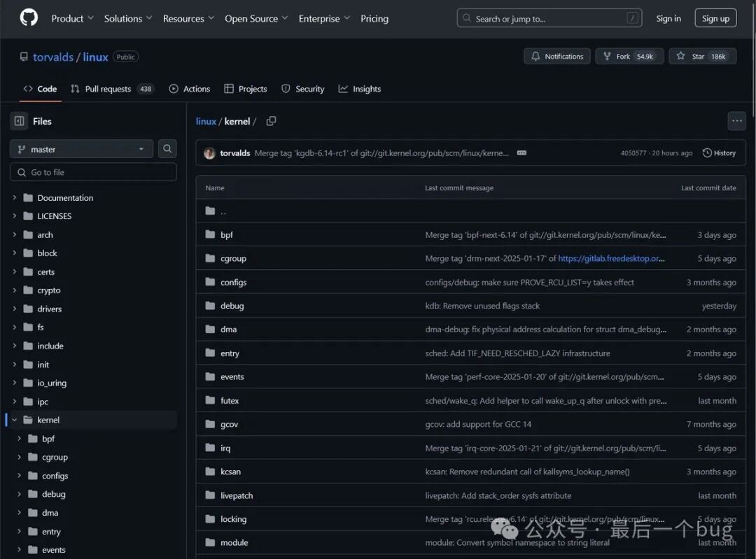Switch to the Code tab
The height and width of the screenshot is (559, 756).
pos(40,89)
